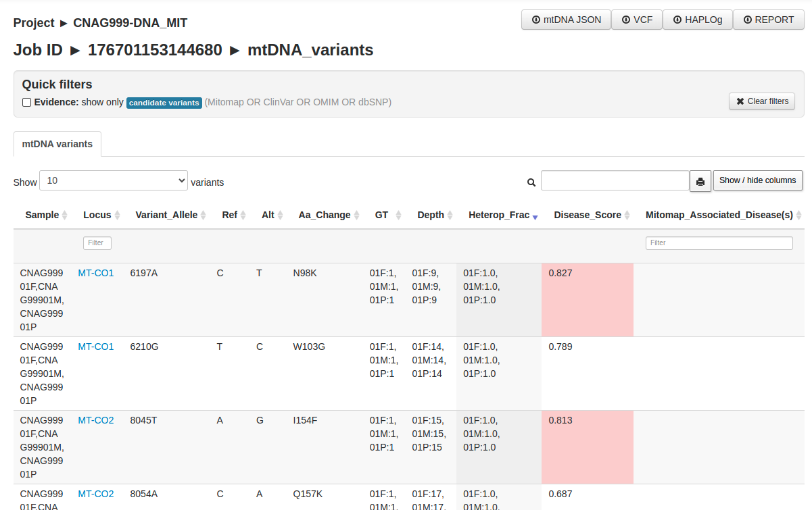Open the HAPLOg button
Screen dimensions: 812x510
[x=697, y=20]
